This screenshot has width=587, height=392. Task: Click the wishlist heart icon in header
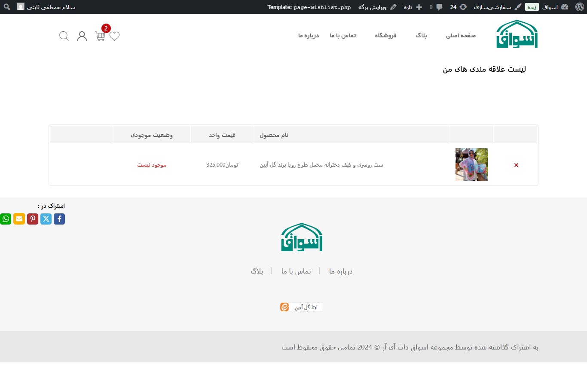tap(114, 36)
